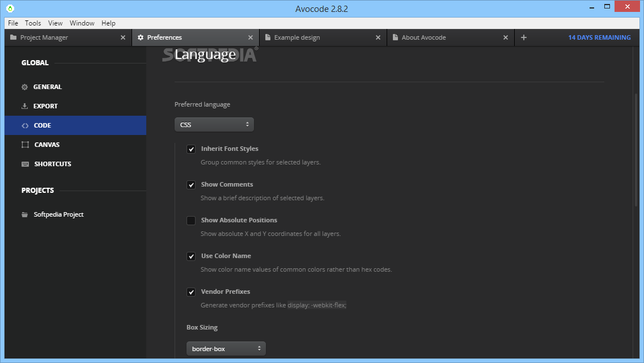Select the Preferences tab
The image size is (644, 363).
coord(196,37)
